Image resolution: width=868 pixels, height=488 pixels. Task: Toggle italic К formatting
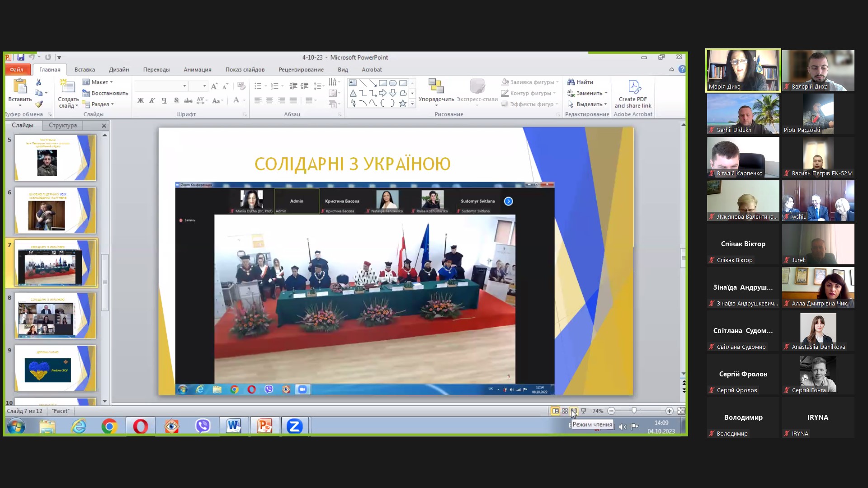pos(152,100)
